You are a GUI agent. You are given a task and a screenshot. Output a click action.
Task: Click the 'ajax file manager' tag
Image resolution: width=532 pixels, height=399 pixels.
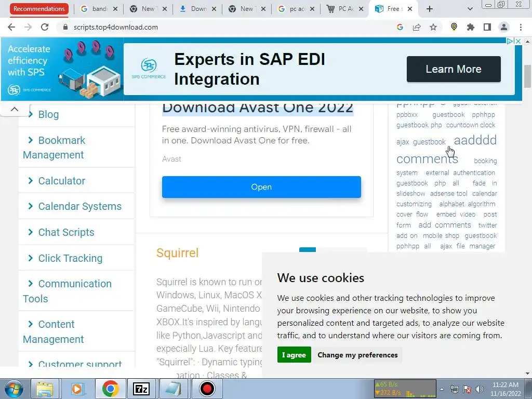(x=468, y=246)
